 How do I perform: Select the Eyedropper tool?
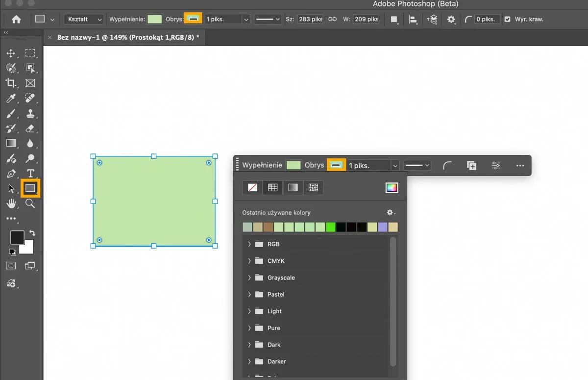click(x=11, y=99)
